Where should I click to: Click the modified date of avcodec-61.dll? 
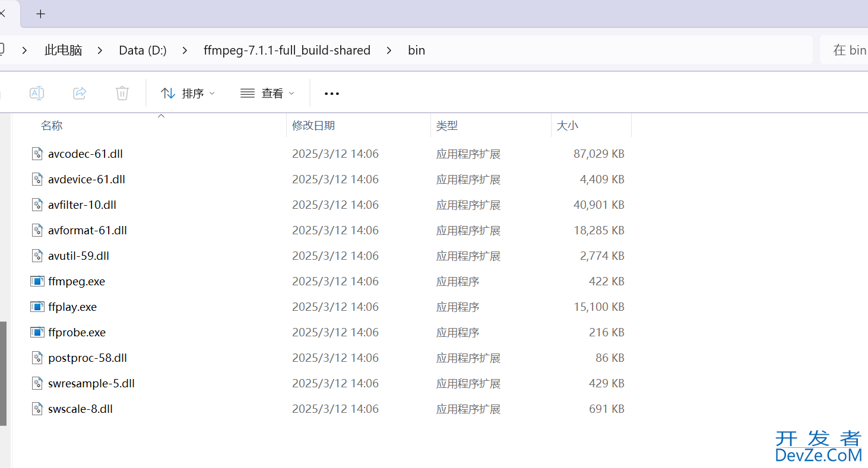(335, 154)
